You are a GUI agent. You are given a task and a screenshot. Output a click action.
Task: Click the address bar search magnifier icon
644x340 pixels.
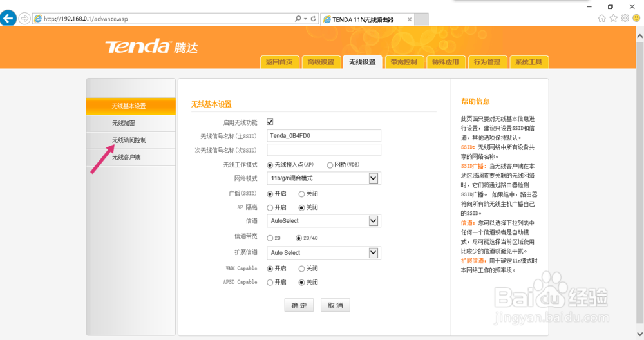pos(298,19)
